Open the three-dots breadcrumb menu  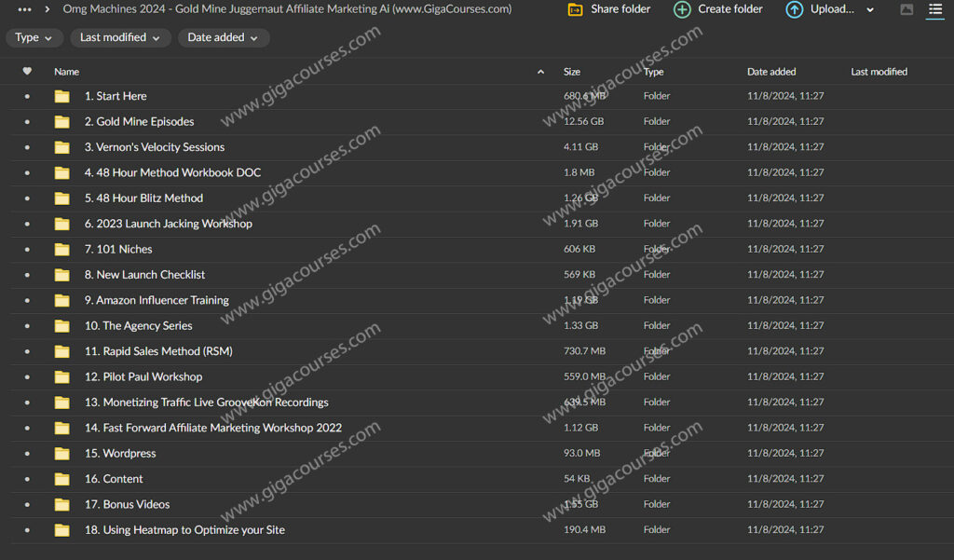pos(25,9)
